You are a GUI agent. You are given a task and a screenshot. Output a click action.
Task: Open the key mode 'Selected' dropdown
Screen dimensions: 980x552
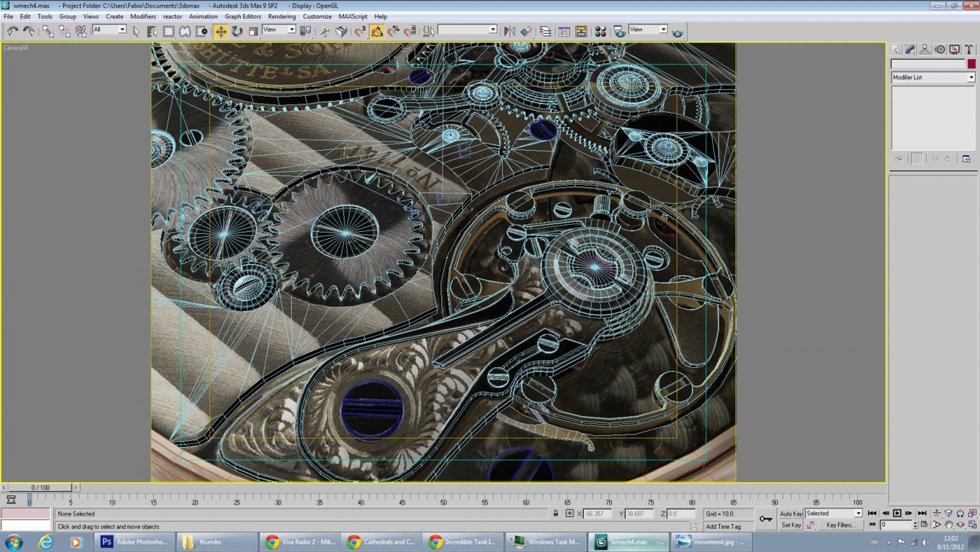click(x=834, y=513)
